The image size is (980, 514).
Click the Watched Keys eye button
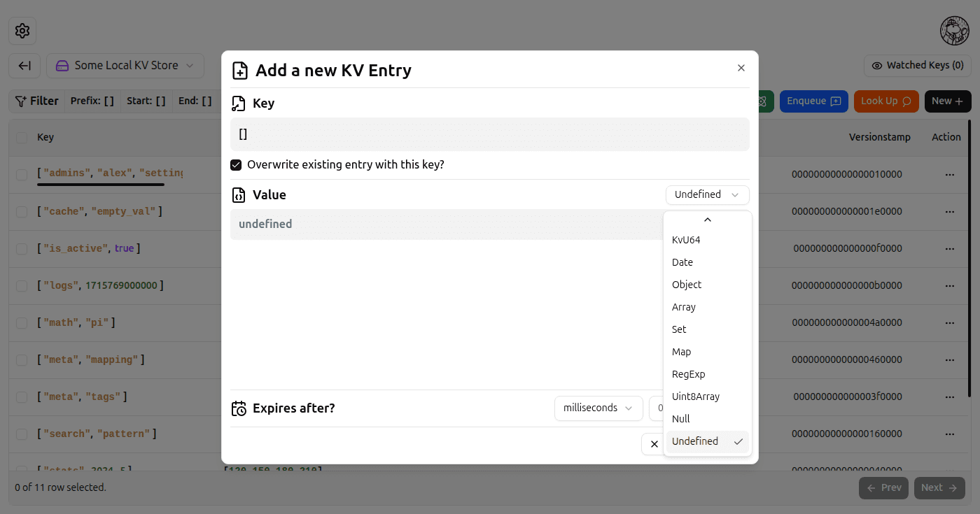pyautogui.click(x=918, y=66)
